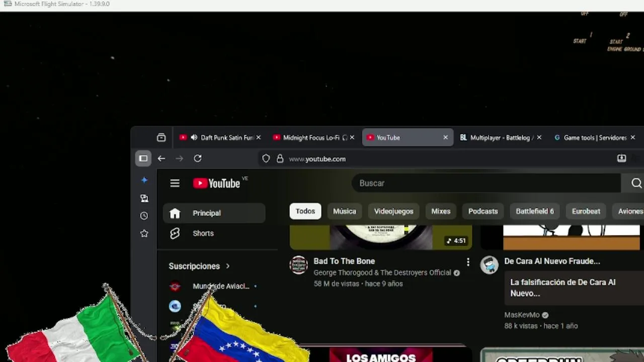The image size is (644, 362).
Task: Expand the Suscripciones section chevron
Action: click(x=227, y=266)
